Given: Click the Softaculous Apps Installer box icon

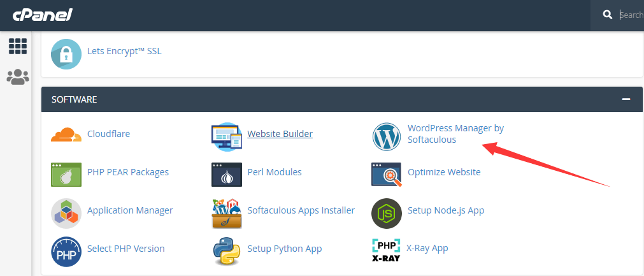Looking at the screenshot, I should [x=227, y=214].
